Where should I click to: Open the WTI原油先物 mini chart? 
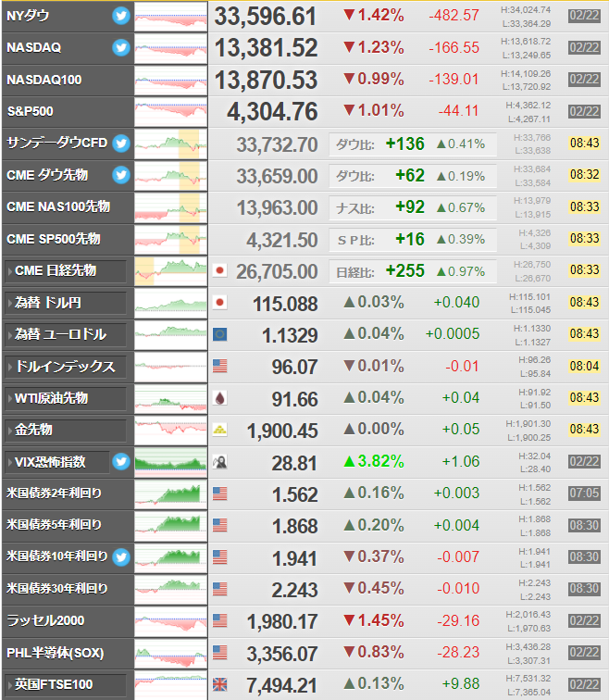tap(171, 398)
